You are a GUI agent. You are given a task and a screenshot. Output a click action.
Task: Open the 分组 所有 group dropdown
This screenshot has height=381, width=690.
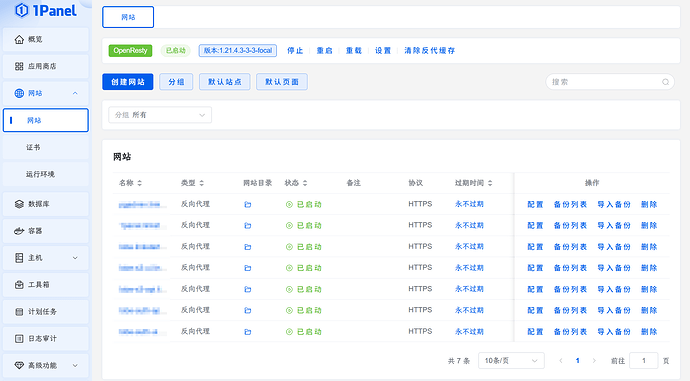point(160,115)
